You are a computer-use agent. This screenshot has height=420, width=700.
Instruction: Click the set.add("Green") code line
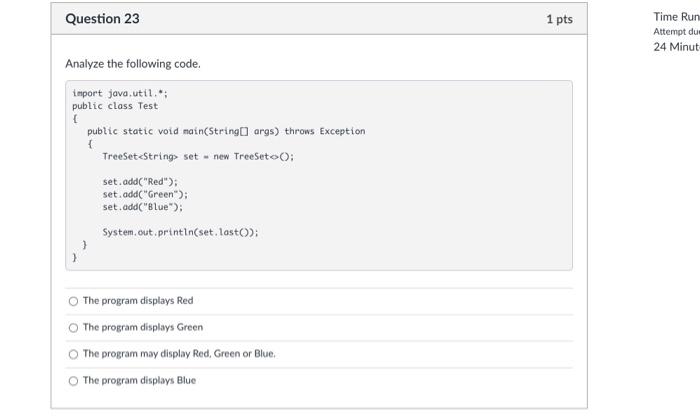[145, 194]
